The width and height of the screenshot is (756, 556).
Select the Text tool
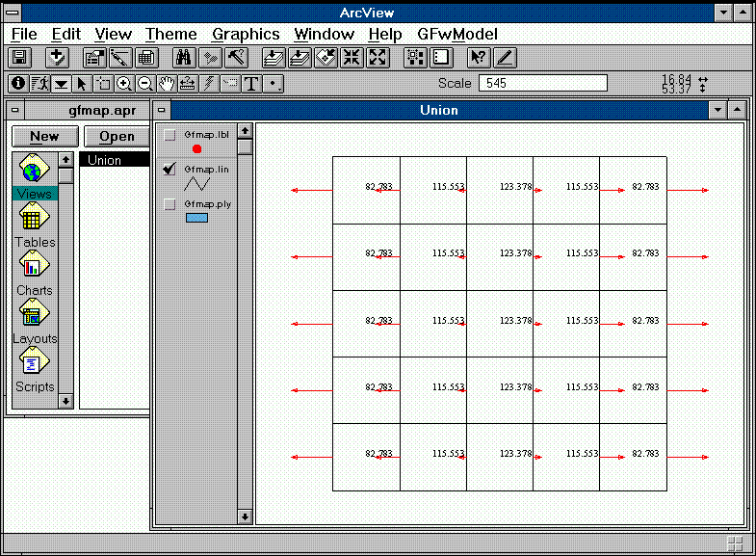tap(251, 84)
